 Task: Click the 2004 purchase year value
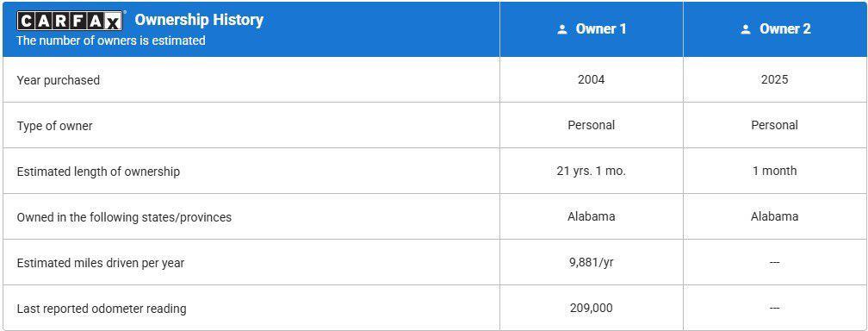pos(592,80)
